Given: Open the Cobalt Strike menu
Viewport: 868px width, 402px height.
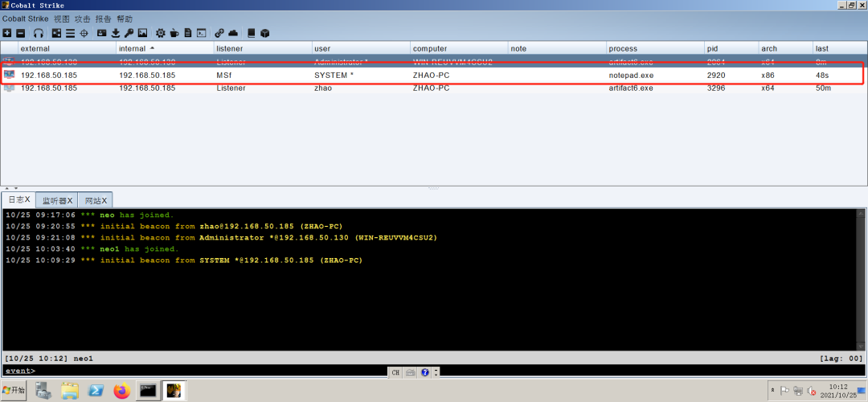Looking at the screenshot, I should point(25,18).
